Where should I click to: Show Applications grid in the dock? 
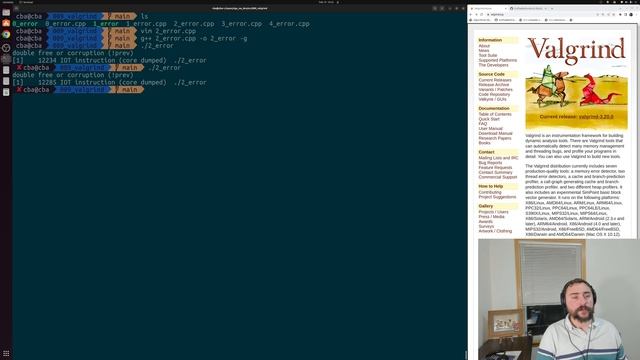tap(6, 353)
